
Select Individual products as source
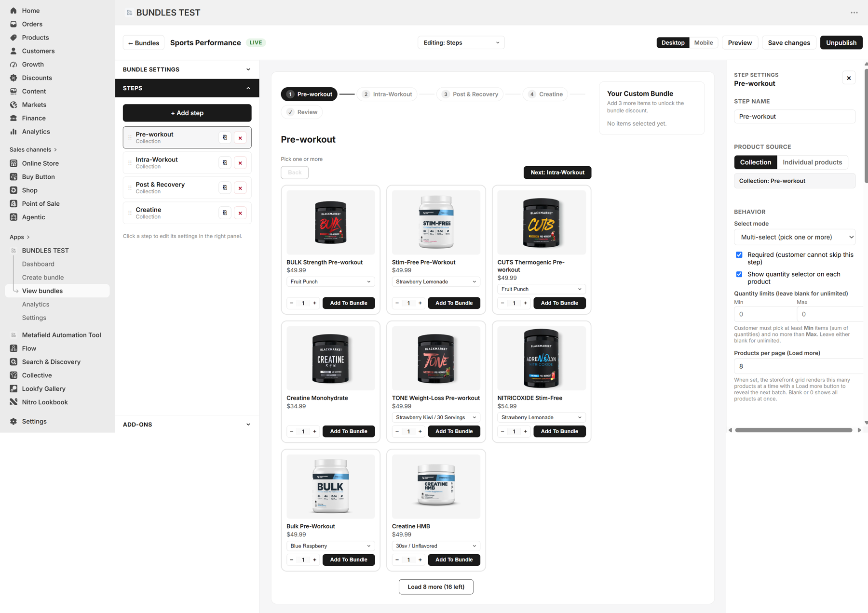pyautogui.click(x=812, y=162)
